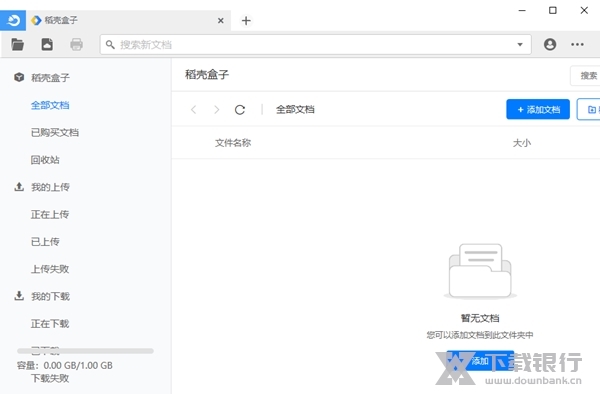Maximize the window
Screen dimensions: 600x394
click(553, 10)
